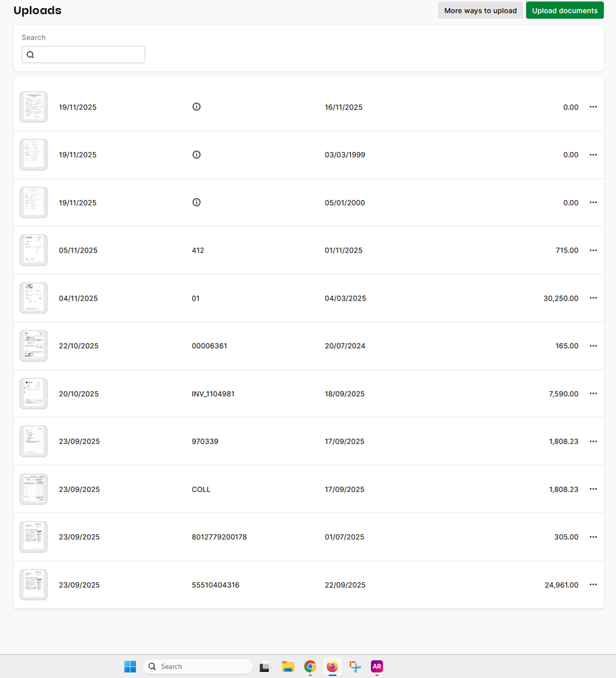Click the Upload documents button

tap(564, 10)
